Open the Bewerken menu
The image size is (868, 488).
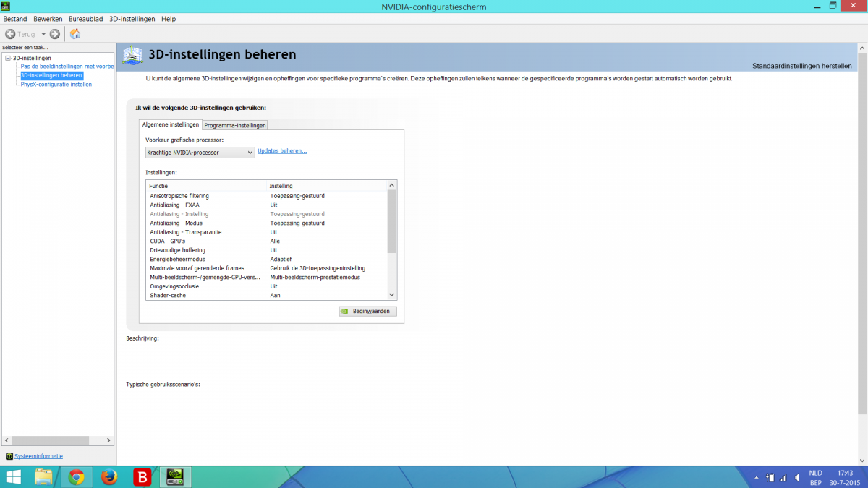[x=48, y=19]
